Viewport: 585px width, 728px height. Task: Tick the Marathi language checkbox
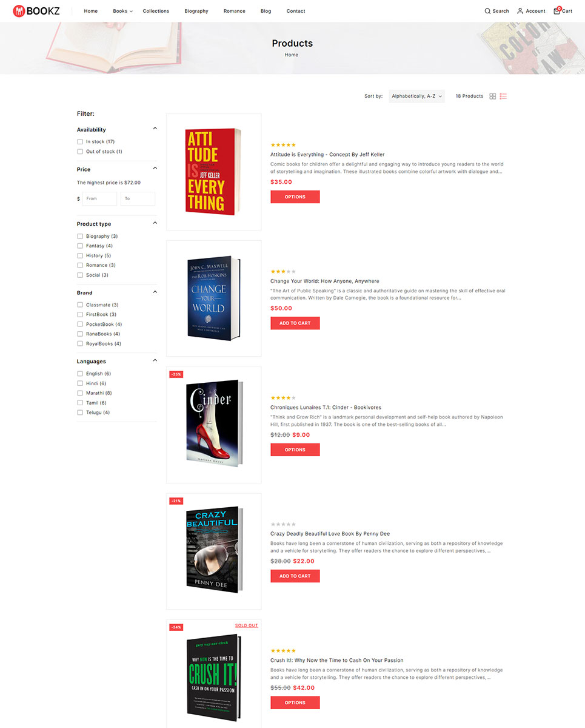click(x=80, y=393)
